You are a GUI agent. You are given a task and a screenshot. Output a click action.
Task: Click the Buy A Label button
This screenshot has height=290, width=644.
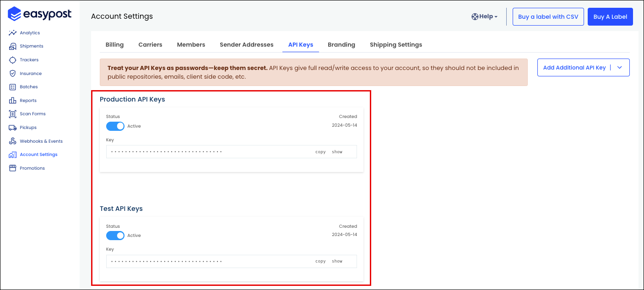coord(610,16)
